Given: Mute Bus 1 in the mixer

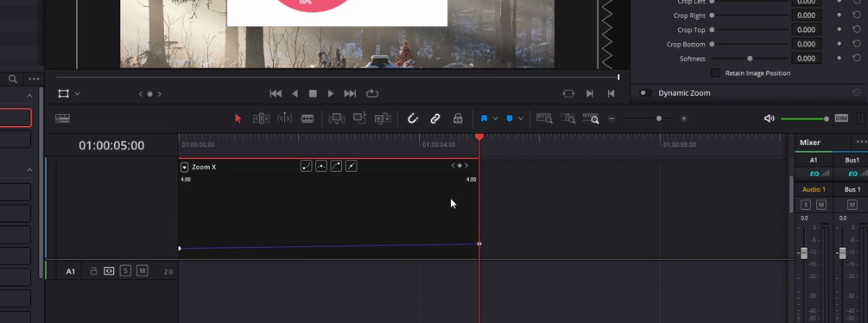Looking at the screenshot, I should tap(852, 206).
